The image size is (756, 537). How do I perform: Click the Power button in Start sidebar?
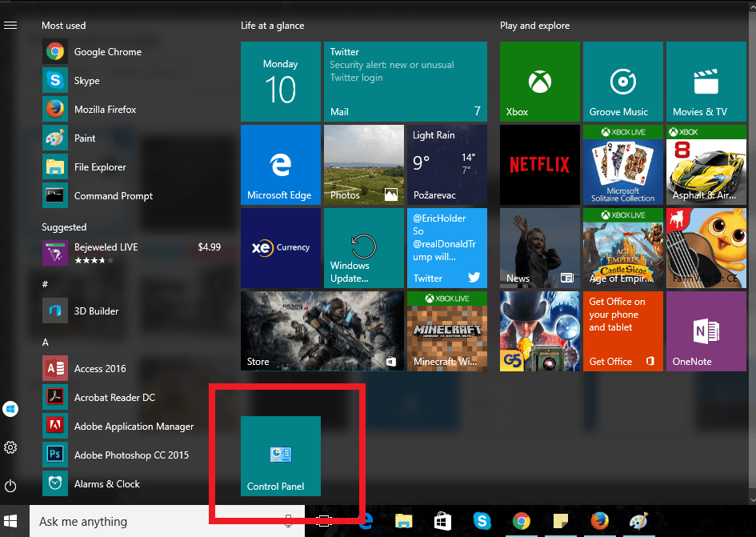10,485
